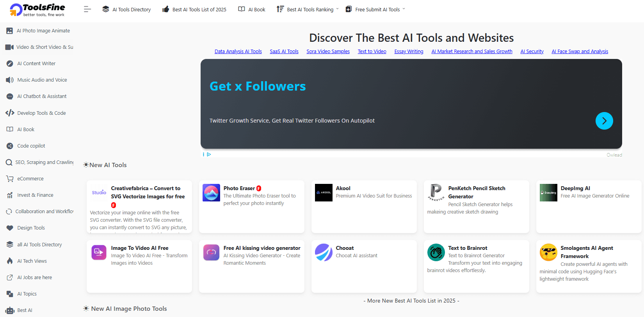Open AI Market Research and Sales Growth link

tap(472, 51)
